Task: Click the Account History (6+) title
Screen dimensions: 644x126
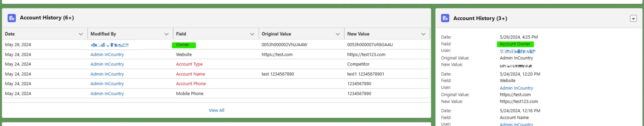Action: tap(47, 18)
